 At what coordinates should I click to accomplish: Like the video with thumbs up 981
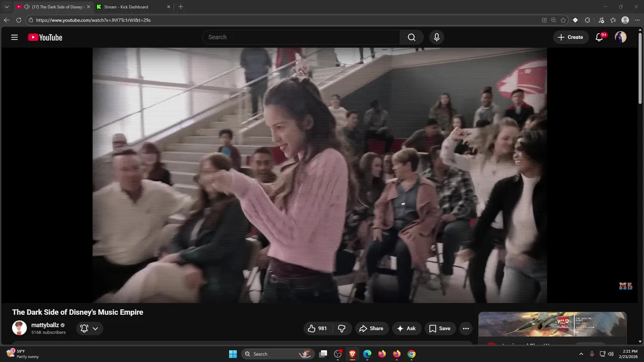point(317,328)
